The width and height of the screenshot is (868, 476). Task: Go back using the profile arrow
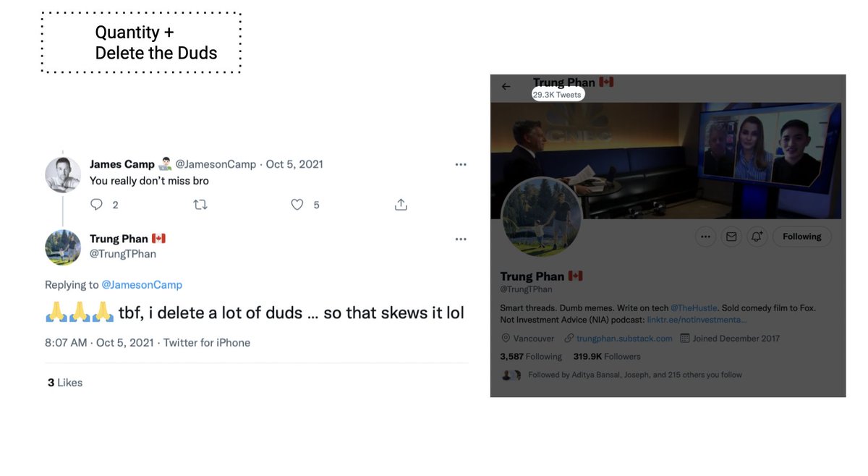tap(506, 87)
